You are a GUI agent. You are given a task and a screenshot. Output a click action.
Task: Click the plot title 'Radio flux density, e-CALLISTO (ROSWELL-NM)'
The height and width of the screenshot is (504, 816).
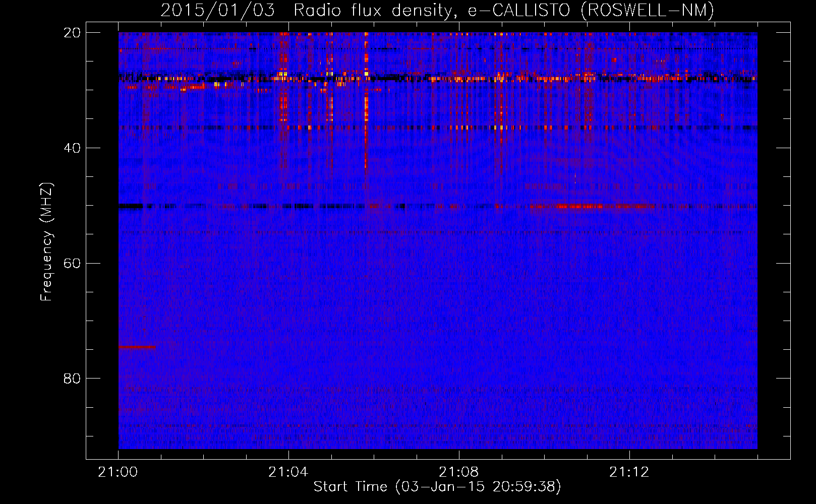503,10
